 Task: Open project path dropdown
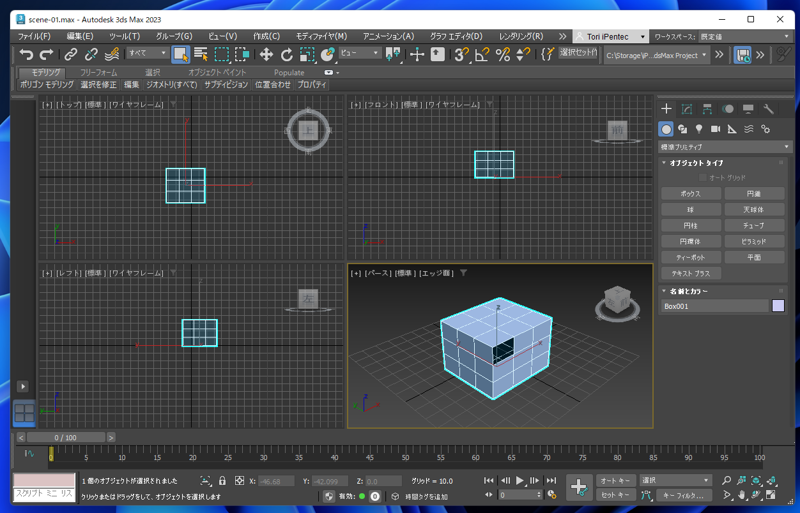click(x=656, y=55)
